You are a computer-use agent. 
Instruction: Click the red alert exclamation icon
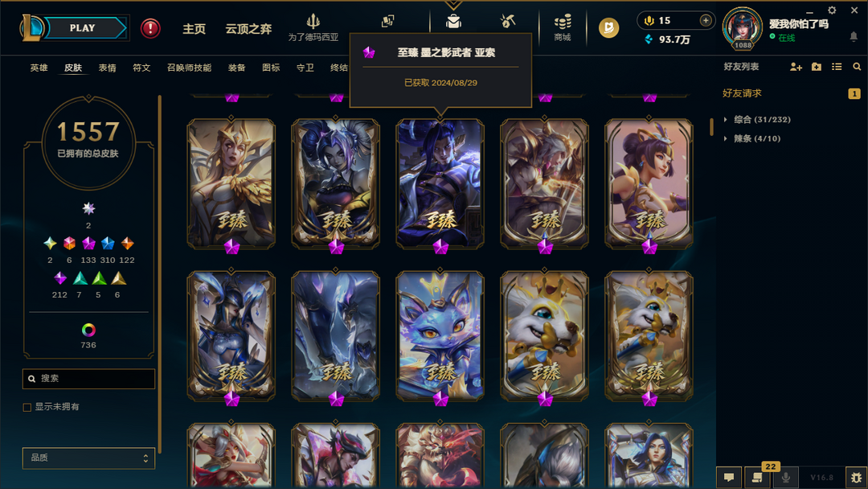click(x=150, y=28)
